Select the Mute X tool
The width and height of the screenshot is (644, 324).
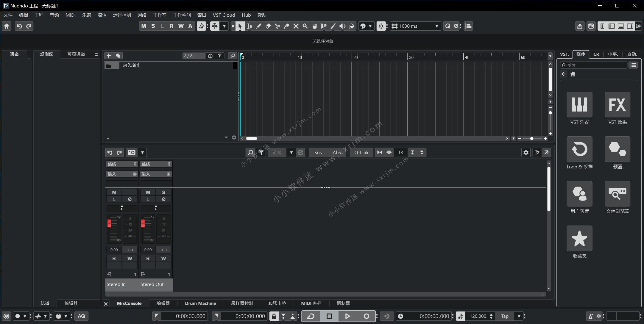[x=296, y=26]
